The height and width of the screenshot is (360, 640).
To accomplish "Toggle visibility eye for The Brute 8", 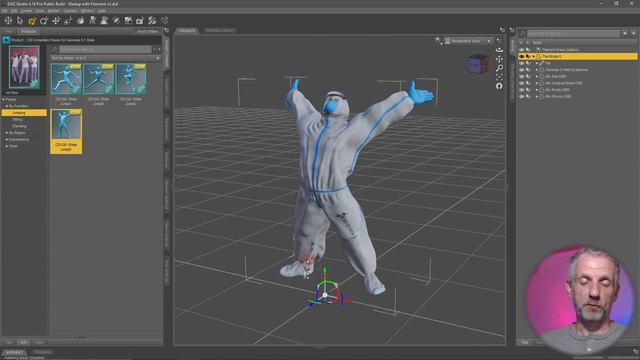I will [x=521, y=56].
